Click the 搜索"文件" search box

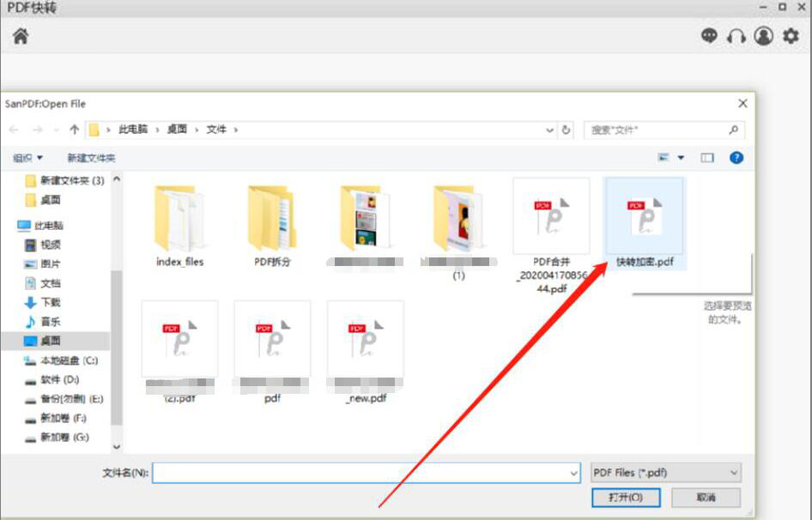click(664, 130)
